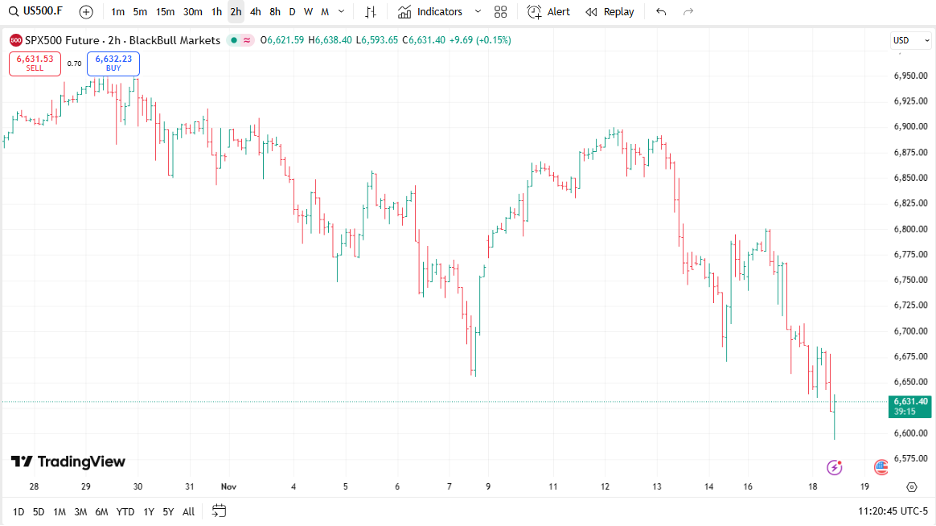Open the go-to-date calendar icon
Image resolution: width=936 pixels, height=526 pixels.
(219, 511)
